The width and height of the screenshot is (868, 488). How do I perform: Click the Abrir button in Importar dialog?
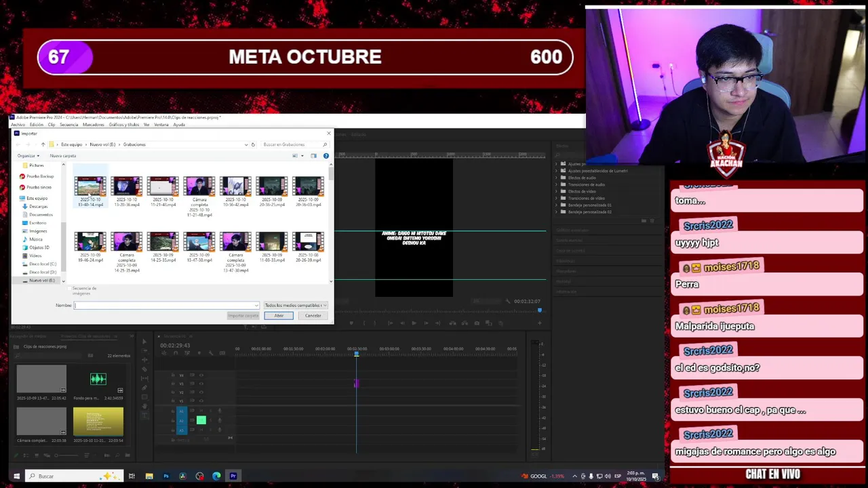click(x=279, y=315)
